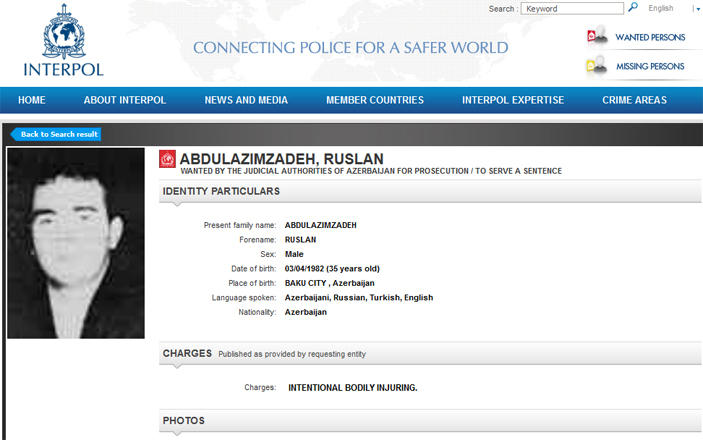The height and width of the screenshot is (440, 703).
Task: Click the INTENTIONAL BODILY INJURING charge text
Action: coord(353,388)
